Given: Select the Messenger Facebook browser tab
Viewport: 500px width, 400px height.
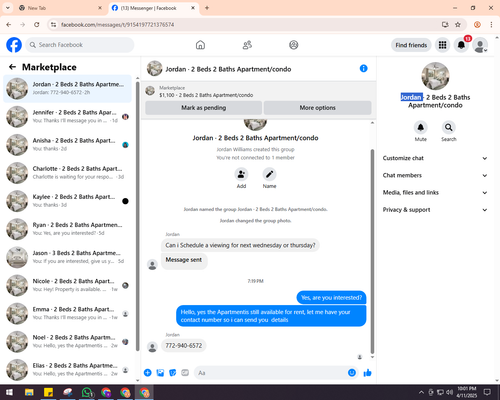Looking at the screenshot, I should pyautogui.click(x=154, y=8).
